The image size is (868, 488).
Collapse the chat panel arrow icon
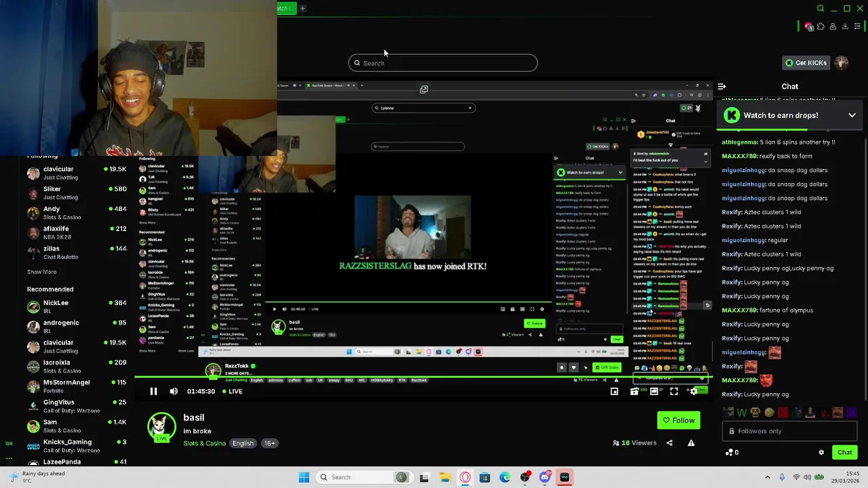pyautogui.click(x=722, y=87)
